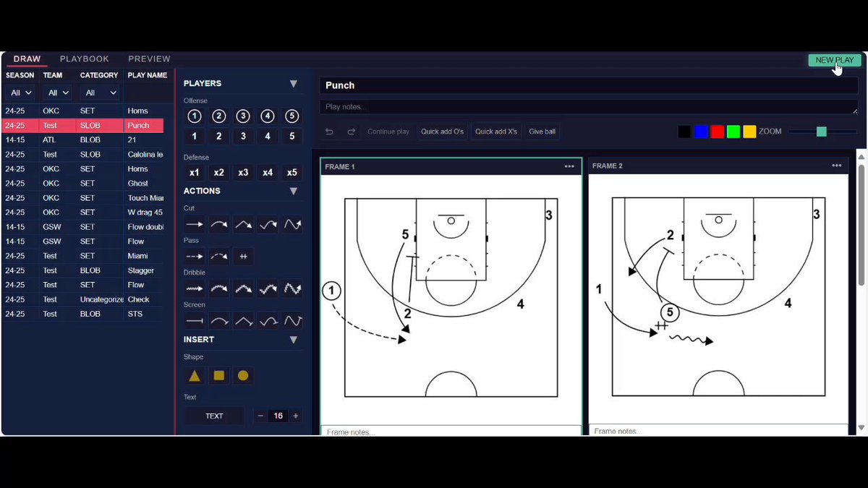This screenshot has width=868, height=488.
Task: Insert a triangle shape
Action: [195, 375]
